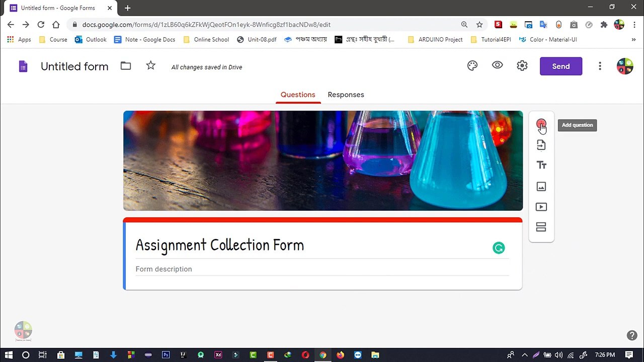Image resolution: width=644 pixels, height=362 pixels.
Task: Click the browser forward arrow
Action: pyautogui.click(x=26, y=24)
